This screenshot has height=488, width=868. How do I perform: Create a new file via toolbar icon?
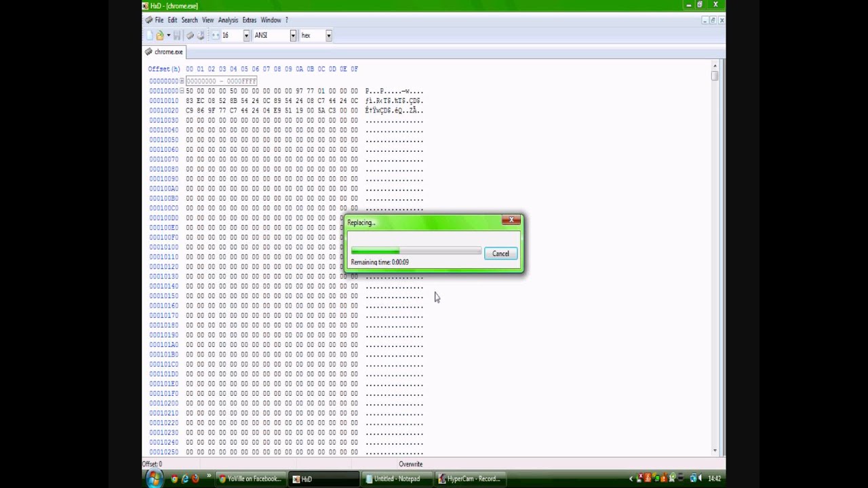pyautogui.click(x=149, y=35)
